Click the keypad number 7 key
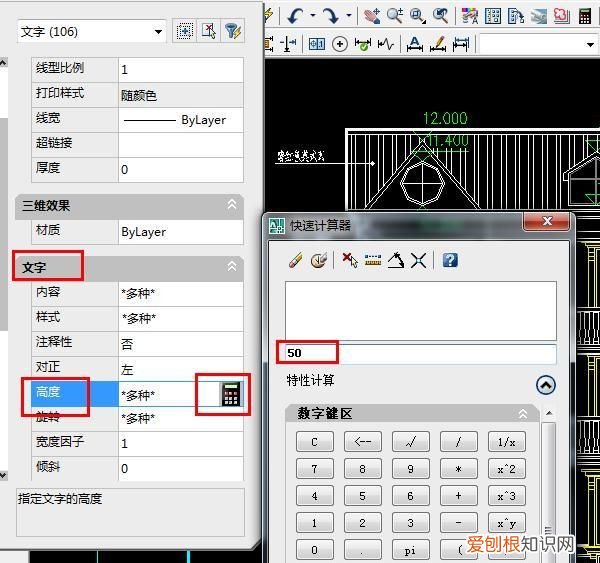This screenshot has height=563, width=600. point(315,469)
